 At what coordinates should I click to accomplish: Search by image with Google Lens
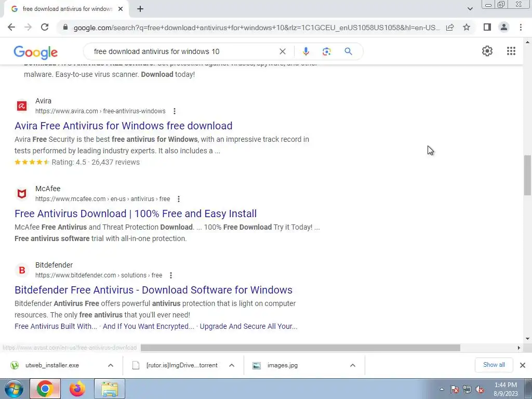point(326,51)
